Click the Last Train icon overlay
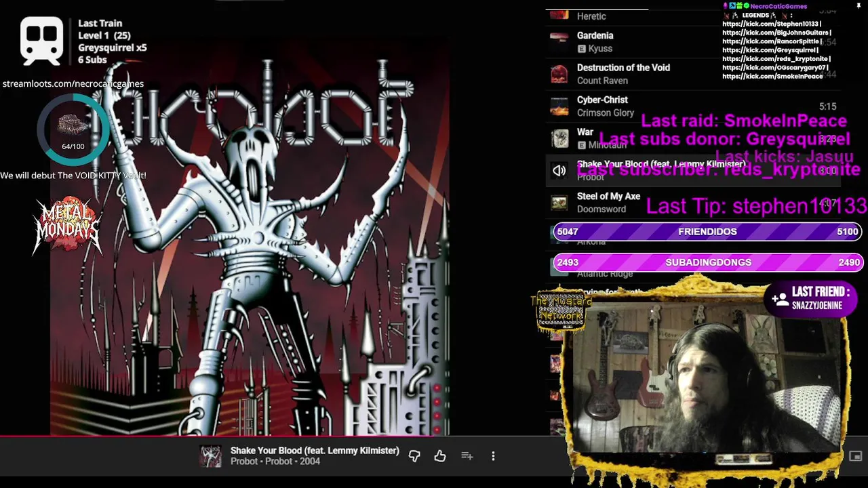The width and height of the screenshot is (868, 488). (x=41, y=41)
